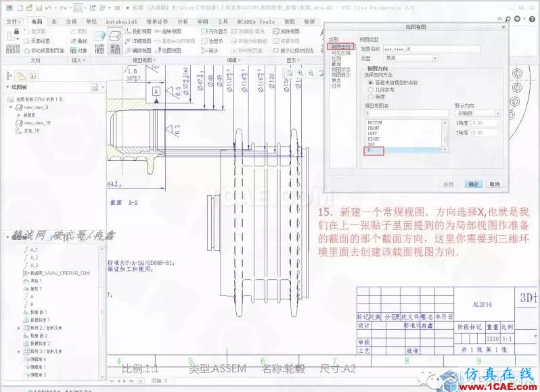Select 比例 category in dialog
540x392 pixels.
pyautogui.click(x=336, y=58)
